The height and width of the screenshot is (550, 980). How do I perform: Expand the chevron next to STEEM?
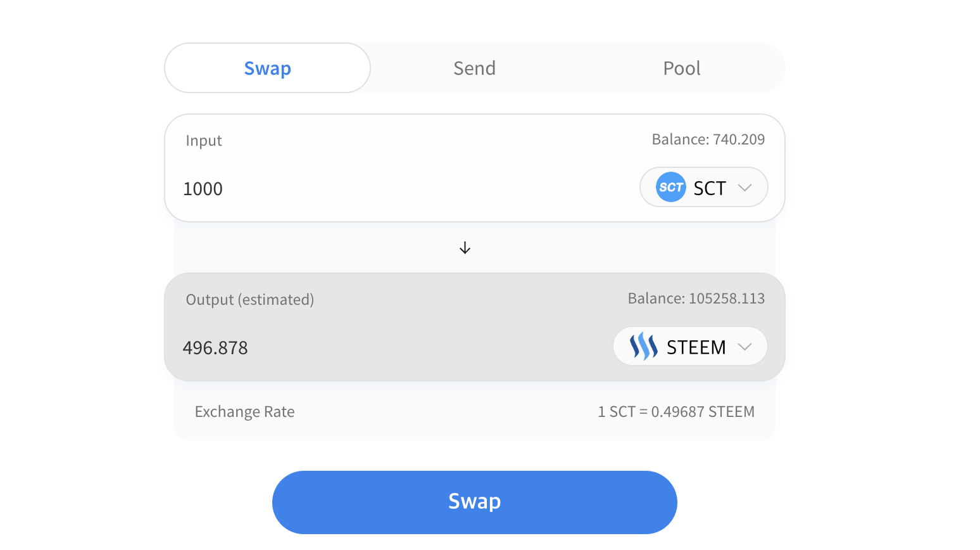[744, 347]
